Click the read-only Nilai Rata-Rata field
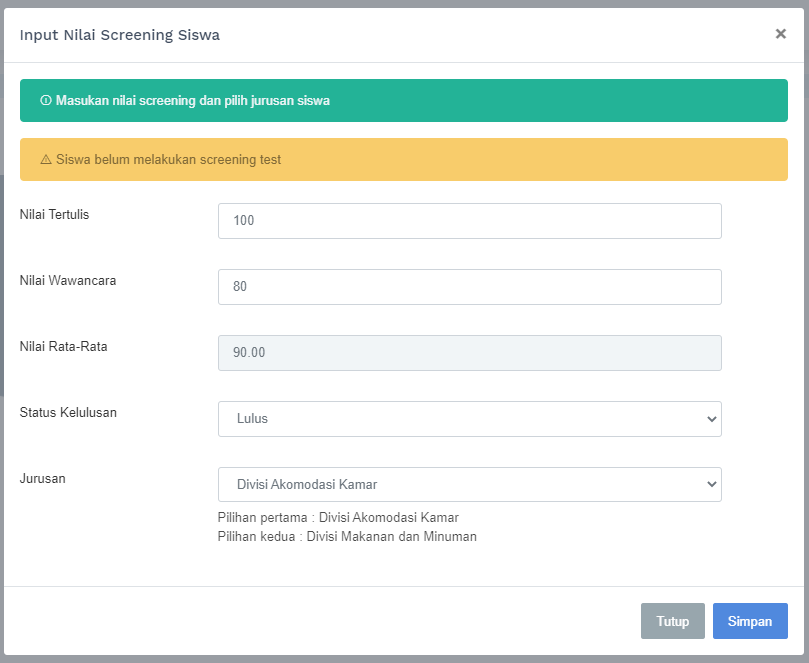Screen dimensions: 809x663 [x=469, y=353]
